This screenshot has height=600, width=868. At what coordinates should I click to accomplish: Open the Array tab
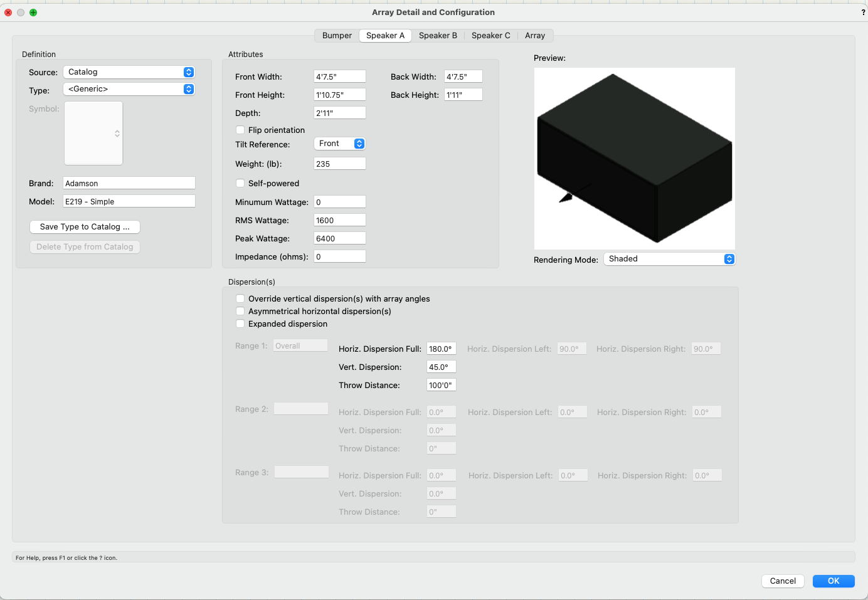coord(534,36)
